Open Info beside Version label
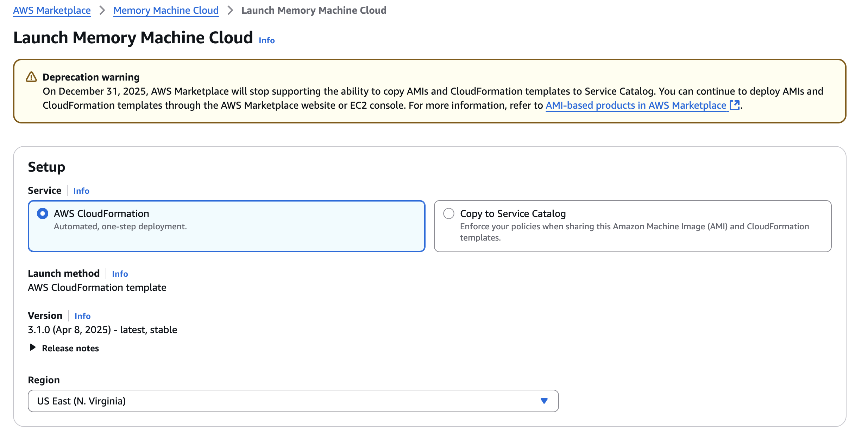This screenshot has height=434, width=868. point(82,316)
